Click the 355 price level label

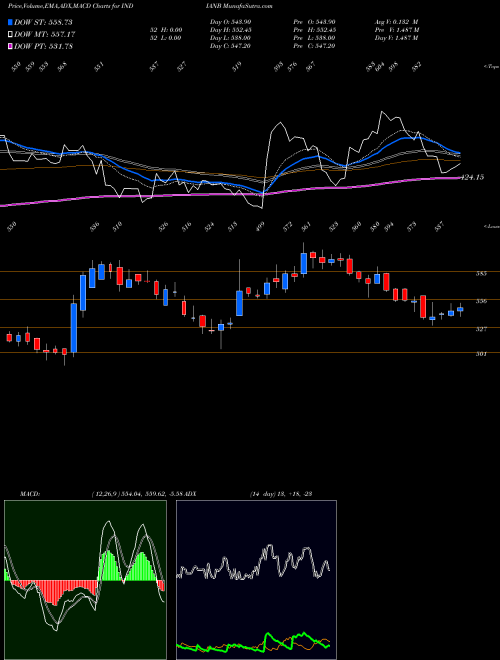(x=481, y=274)
